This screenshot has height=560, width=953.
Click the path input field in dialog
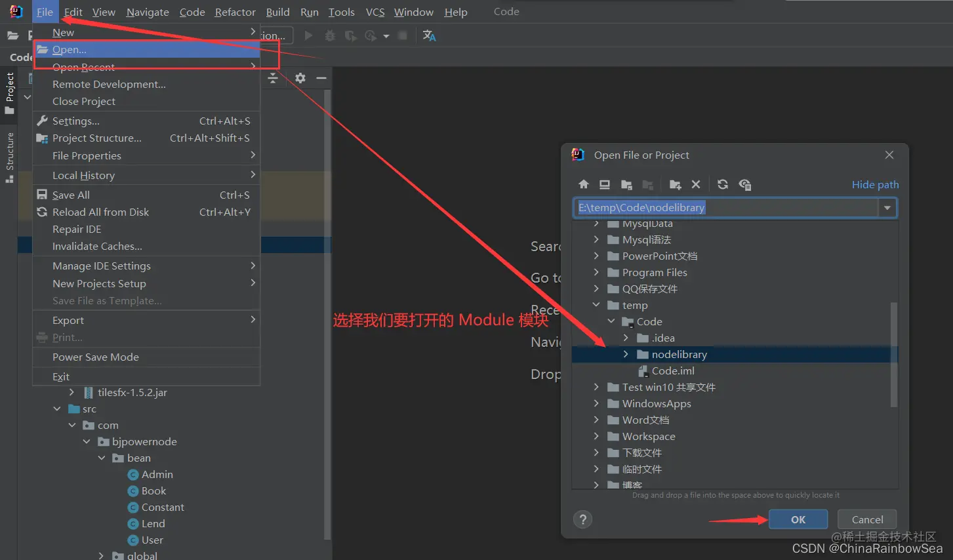[x=726, y=208]
